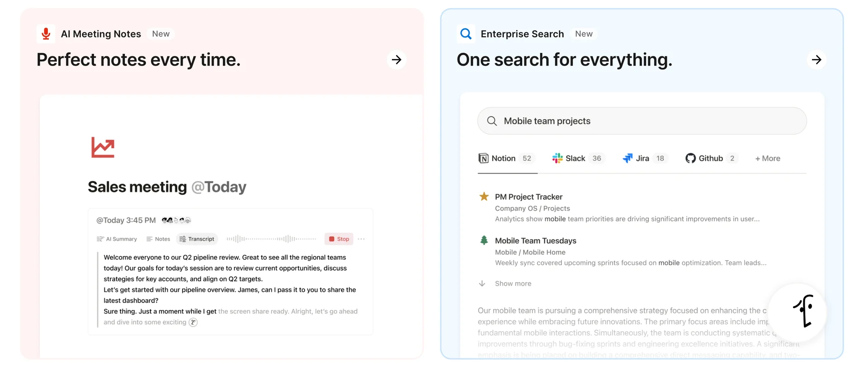Click the audio waveform in the recording bar
Viewport: 868px width, 371px height.
[x=271, y=239]
